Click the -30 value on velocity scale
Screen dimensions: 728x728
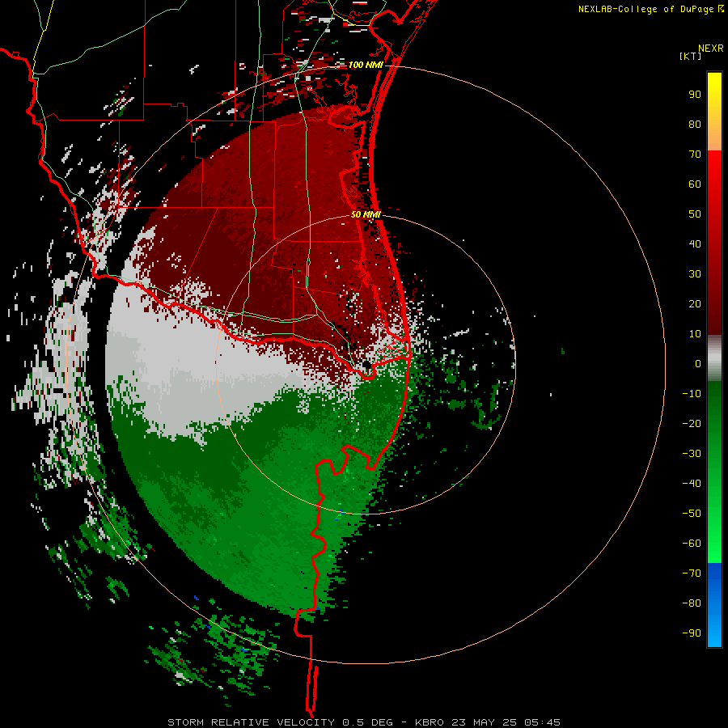tap(692, 454)
